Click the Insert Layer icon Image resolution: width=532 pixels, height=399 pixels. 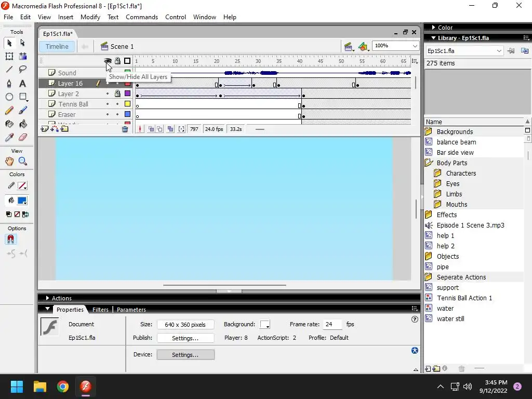click(x=45, y=129)
